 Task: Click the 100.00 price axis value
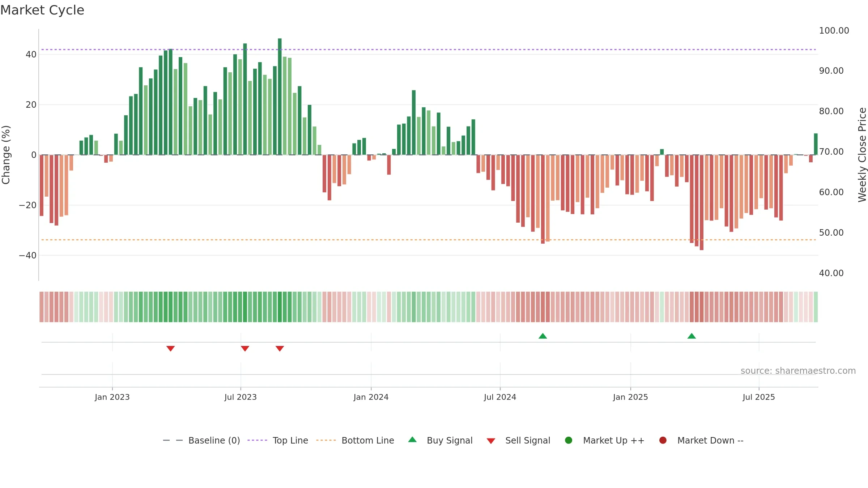pos(834,30)
